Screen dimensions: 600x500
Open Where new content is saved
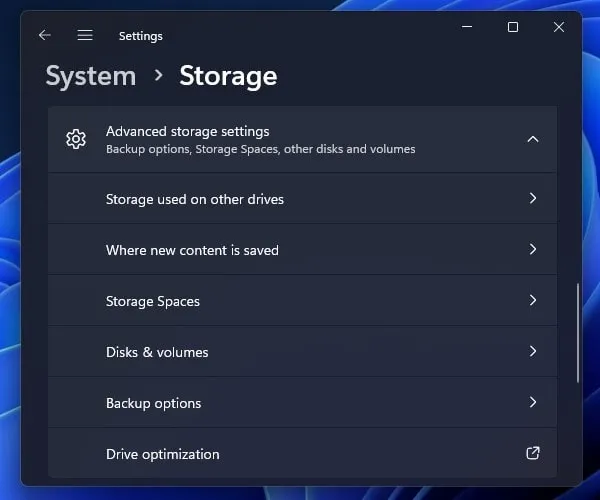pyautogui.click(x=302, y=249)
